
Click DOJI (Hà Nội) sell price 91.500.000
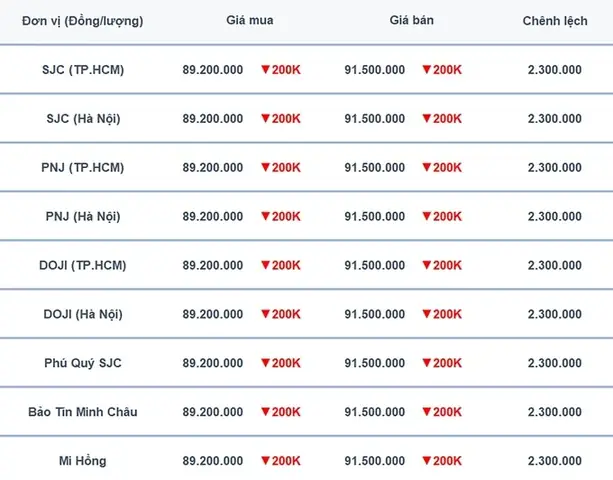375,314
